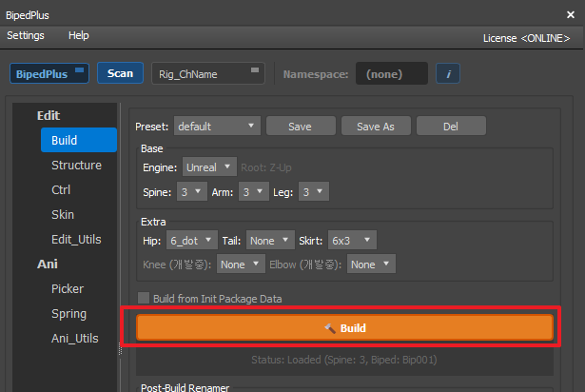Select Structure in the Edit sidebar
Viewport: 585px width, 392px height.
76,165
